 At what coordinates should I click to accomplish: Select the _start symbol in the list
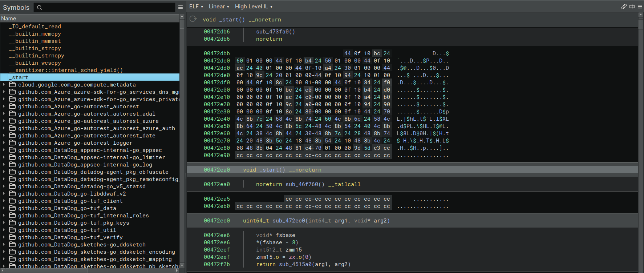tap(20, 77)
